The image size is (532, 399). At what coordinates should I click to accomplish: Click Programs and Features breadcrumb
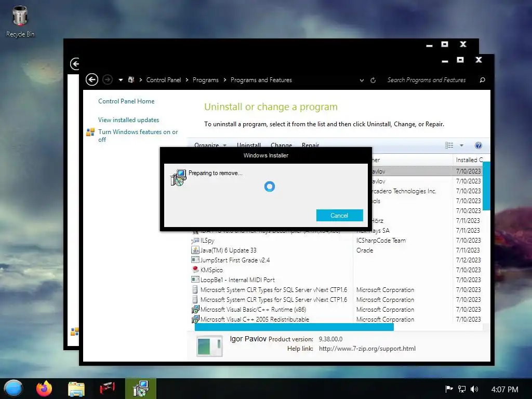pyautogui.click(x=261, y=80)
